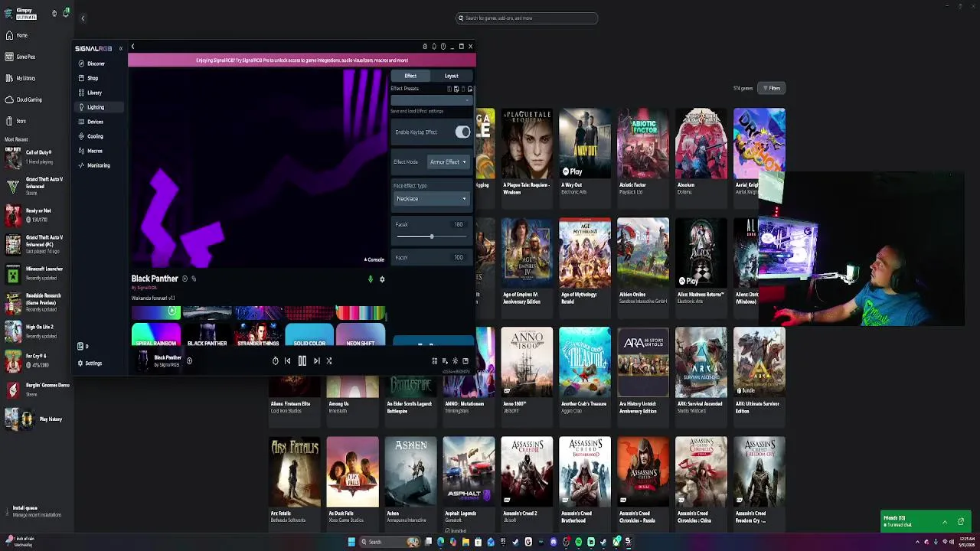Open Home in Xbox app sidebar
Screen dimensions: 980x551
(x=17, y=35)
